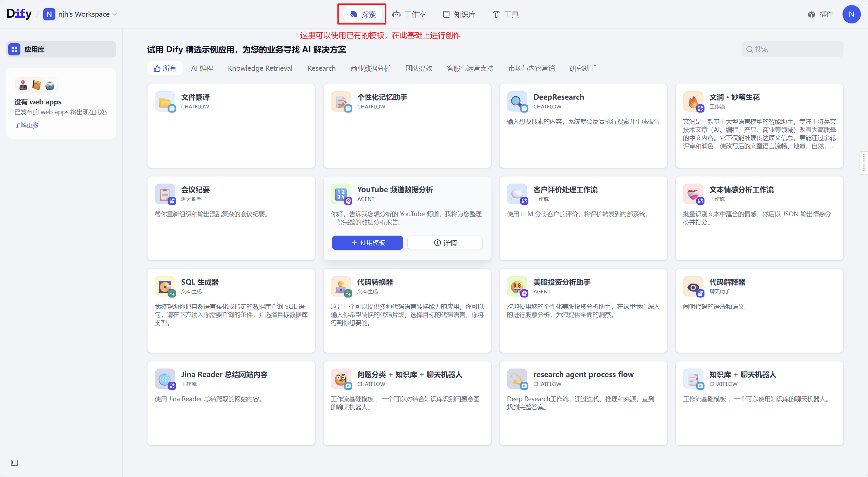
Task: Click the YouTube 频道数据分析 numbers icon
Action: [341, 194]
